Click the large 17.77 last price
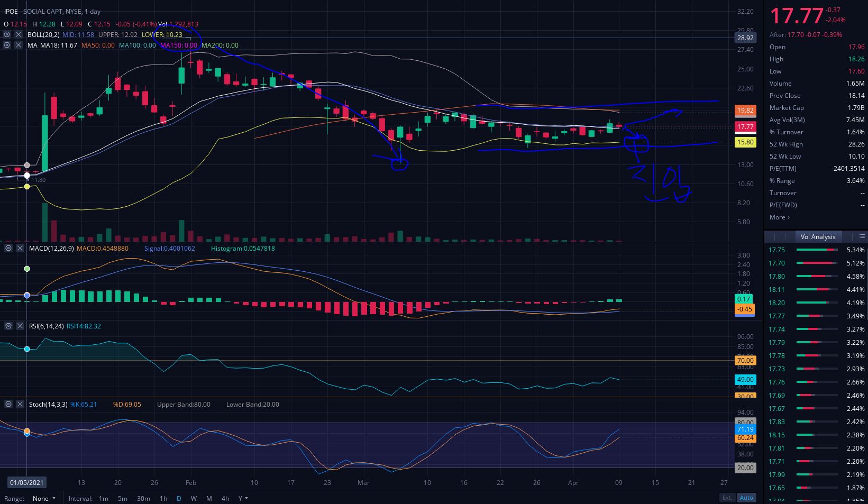Screen dimensions: 868x504 point(796,16)
